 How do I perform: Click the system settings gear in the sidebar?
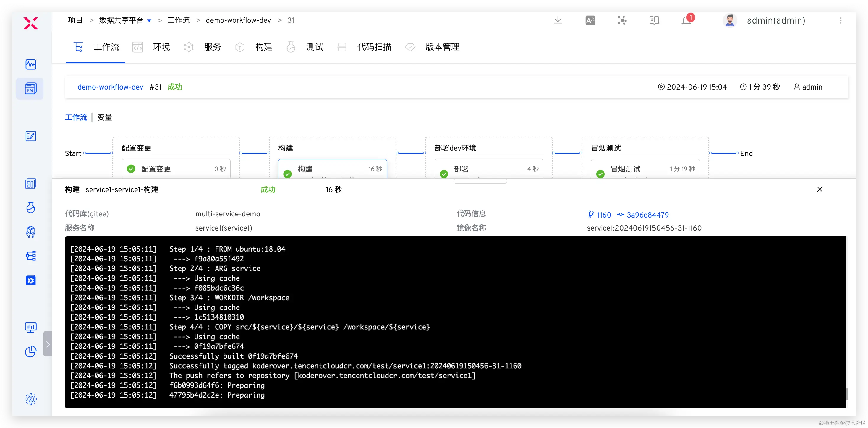pos(31,399)
